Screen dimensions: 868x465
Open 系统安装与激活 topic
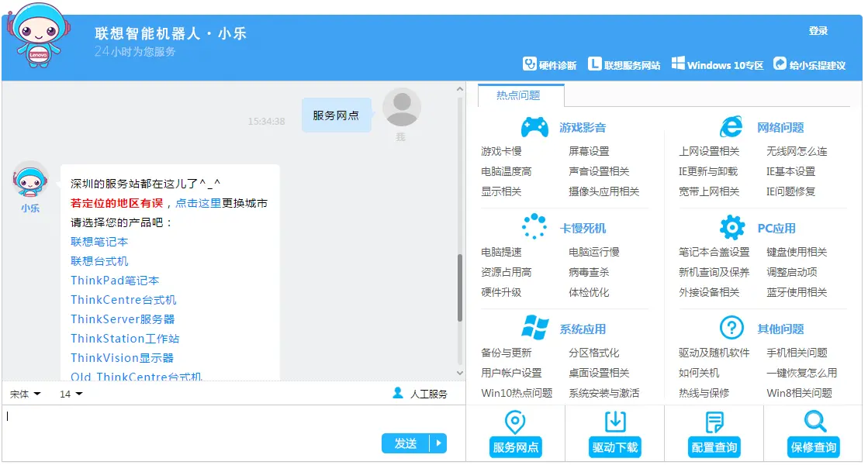(x=603, y=393)
